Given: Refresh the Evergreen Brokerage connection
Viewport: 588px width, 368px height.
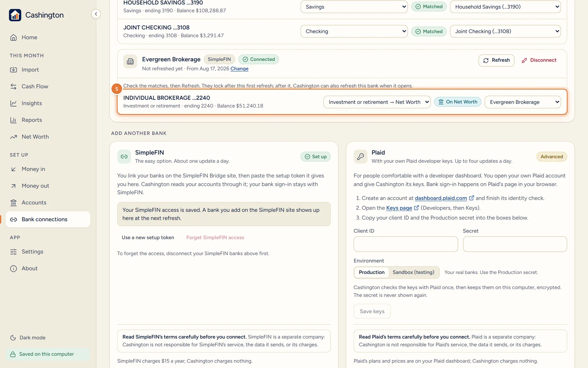Looking at the screenshot, I should click(497, 60).
